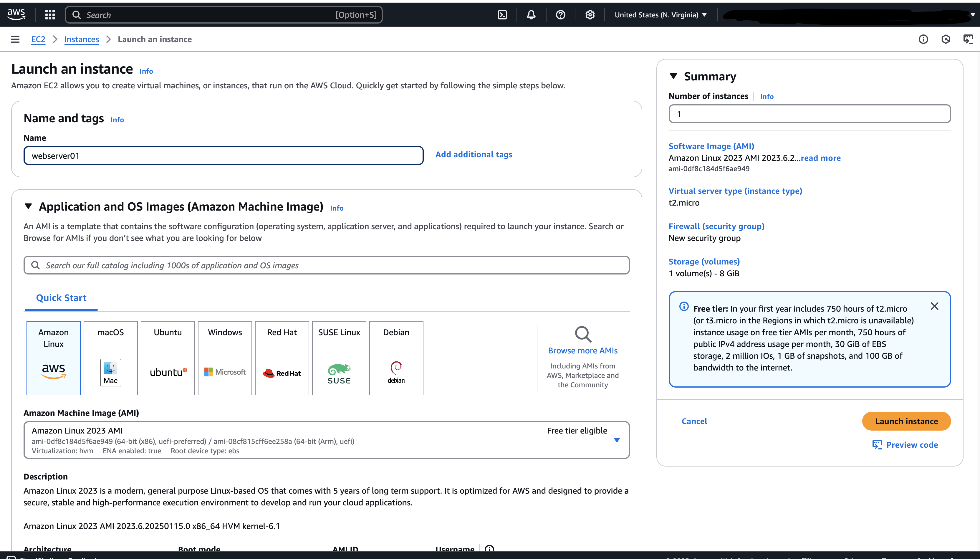This screenshot has height=559, width=980.
Task: Open the Amazon Linux 2023 AMI dropdown
Action: pyautogui.click(x=326, y=440)
